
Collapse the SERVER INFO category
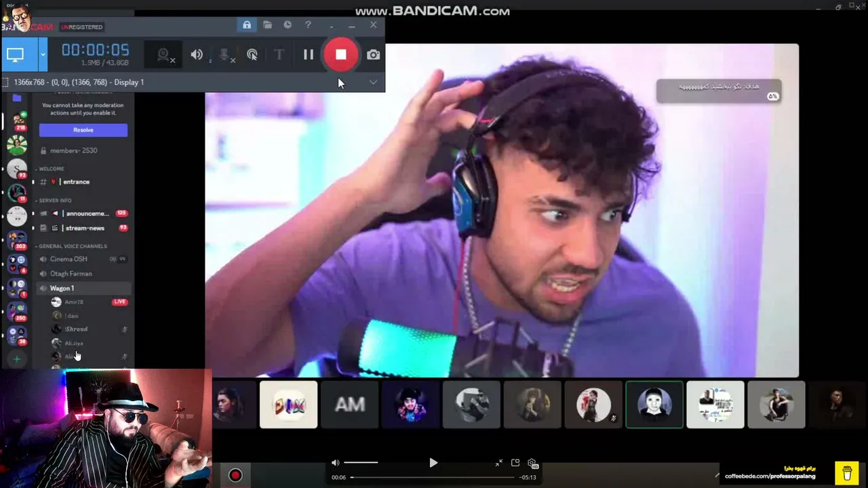click(54, 201)
